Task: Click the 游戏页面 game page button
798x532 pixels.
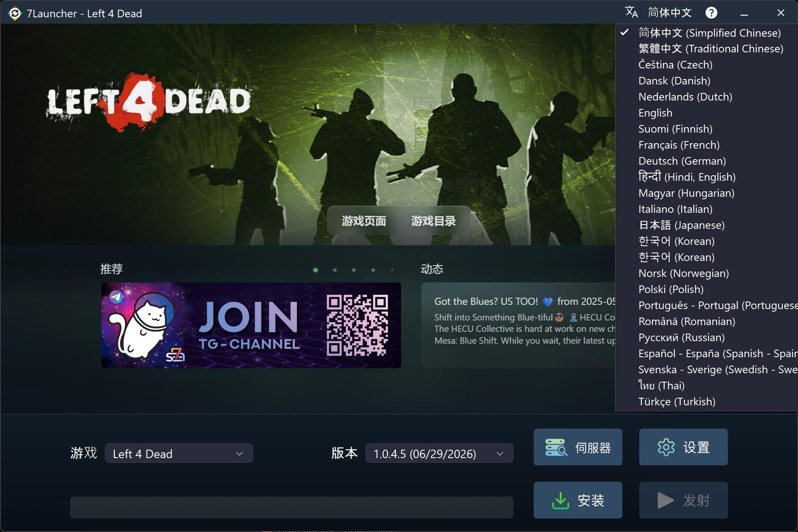Action: pos(364,221)
